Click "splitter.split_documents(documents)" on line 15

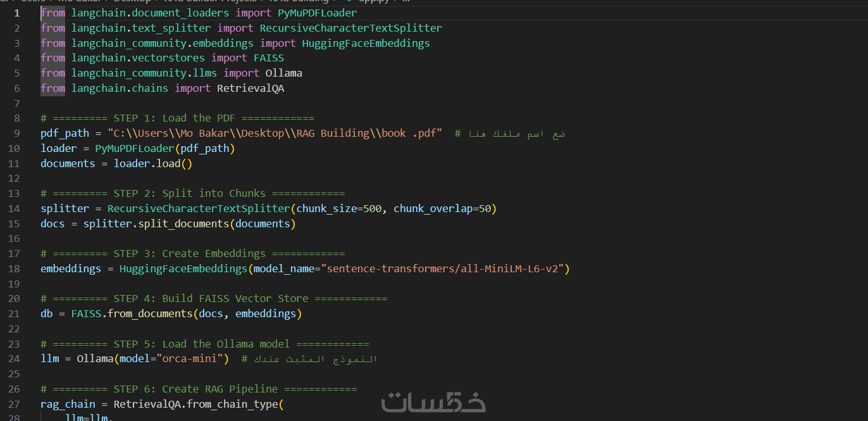click(x=189, y=223)
